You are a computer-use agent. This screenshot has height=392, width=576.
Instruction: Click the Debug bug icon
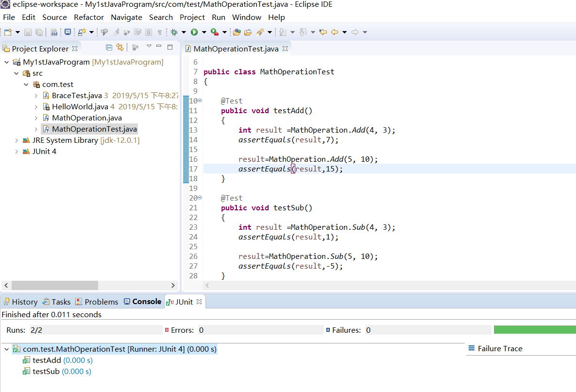pos(174,33)
